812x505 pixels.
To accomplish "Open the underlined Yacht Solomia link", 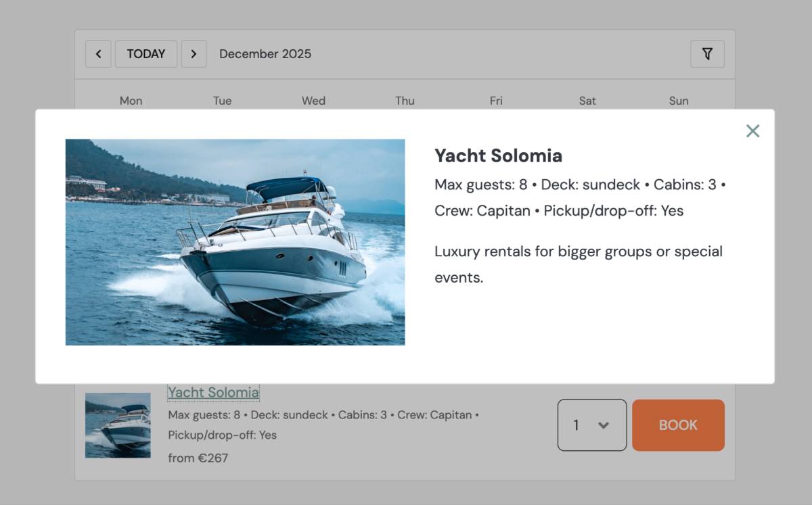I will click(213, 392).
